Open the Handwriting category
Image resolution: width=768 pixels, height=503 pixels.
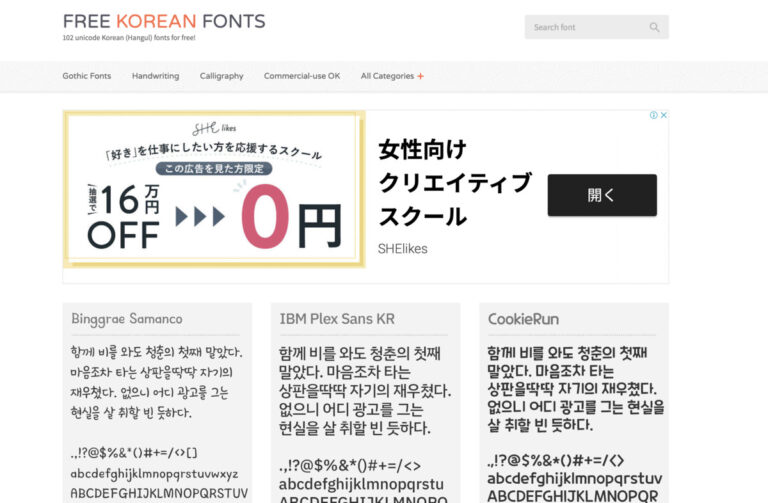[x=155, y=76]
